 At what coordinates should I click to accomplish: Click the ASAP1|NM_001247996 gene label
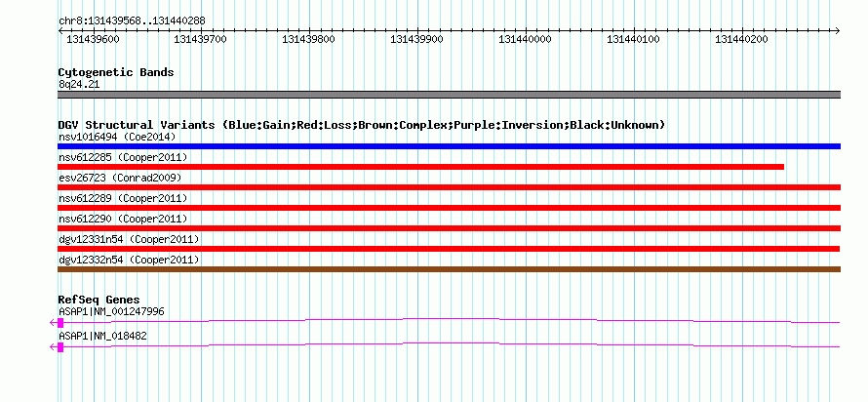click(x=111, y=311)
